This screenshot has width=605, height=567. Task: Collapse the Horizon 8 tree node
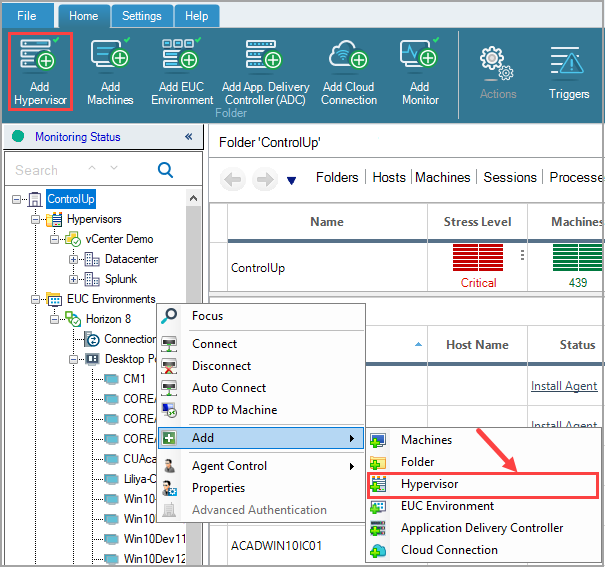[x=54, y=319]
